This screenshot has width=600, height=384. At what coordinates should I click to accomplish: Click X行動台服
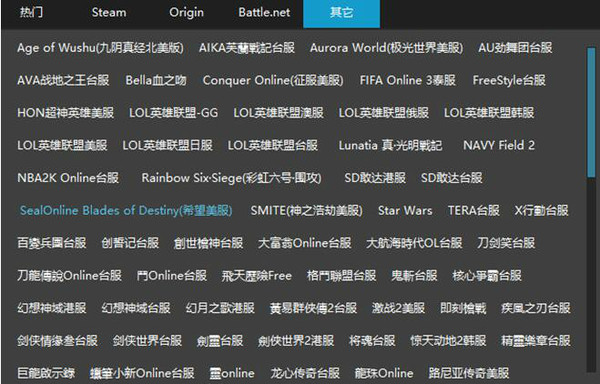541,210
